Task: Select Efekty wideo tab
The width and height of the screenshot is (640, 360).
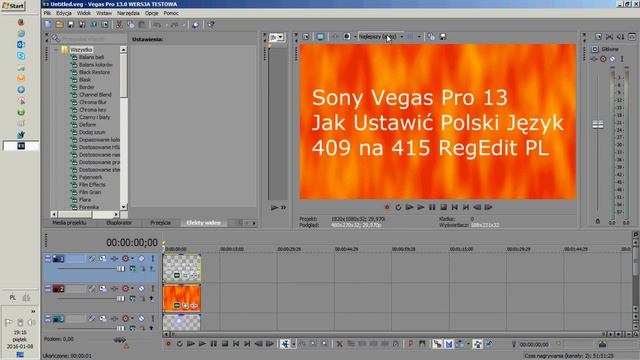Action: point(204,223)
